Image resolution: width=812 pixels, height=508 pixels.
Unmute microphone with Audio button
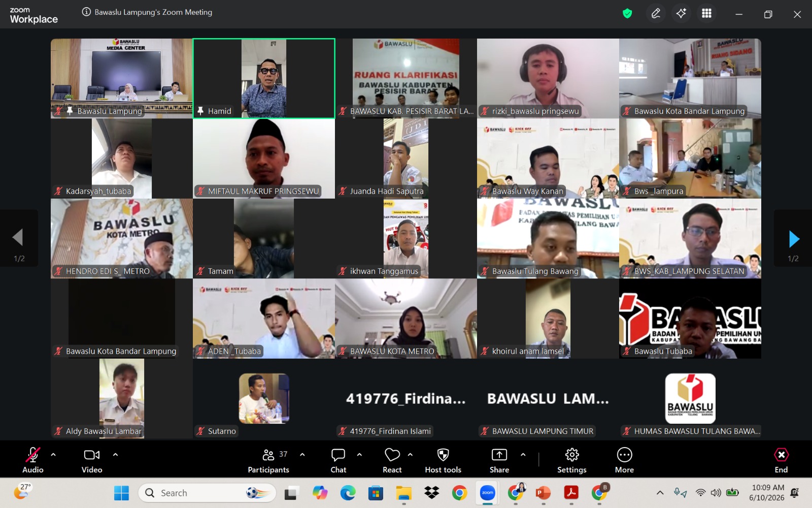point(33,460)
